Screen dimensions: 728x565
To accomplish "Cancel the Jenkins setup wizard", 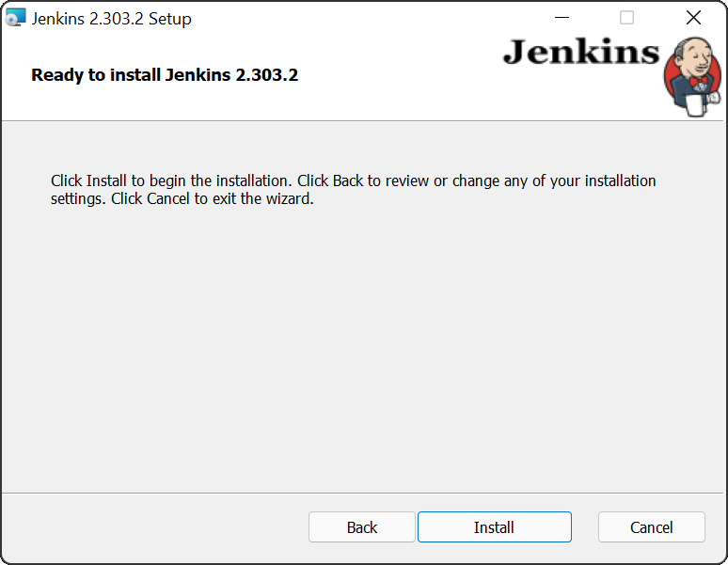I will click(652, 527).
